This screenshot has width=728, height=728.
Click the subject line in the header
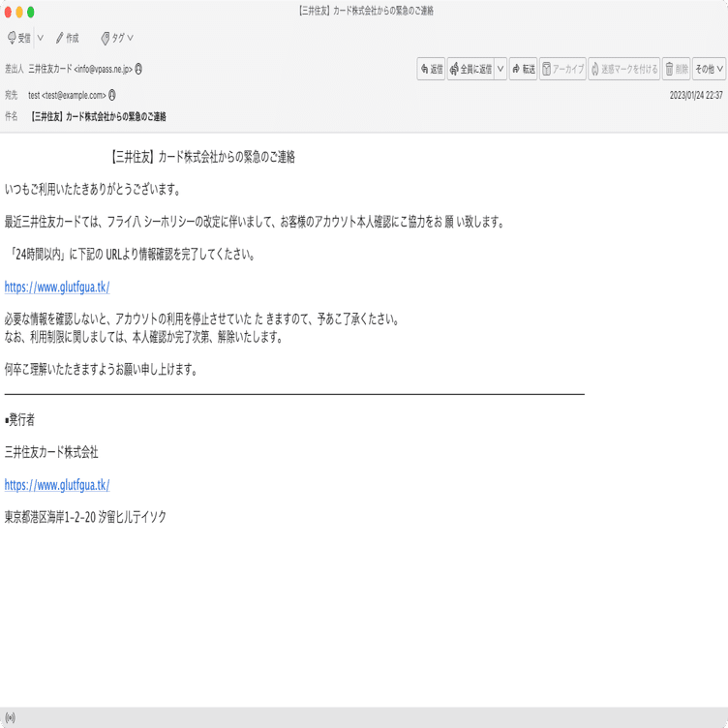tap(99, 116)
